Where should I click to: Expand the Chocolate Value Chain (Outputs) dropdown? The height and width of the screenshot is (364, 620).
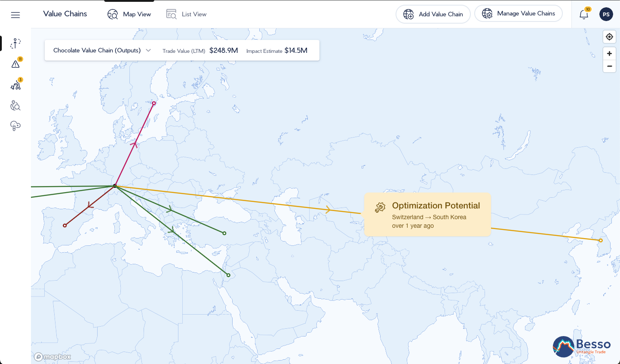pyautogui.click(x=102, y=50)
